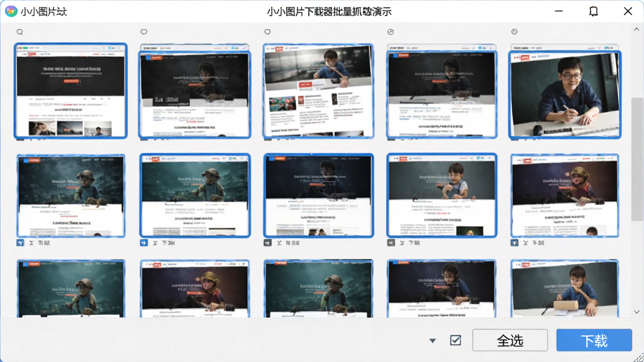Click the Y icon under second-row fifth thumbnail
The width and height of the screenshot is (644, 362).
(526, 243)
